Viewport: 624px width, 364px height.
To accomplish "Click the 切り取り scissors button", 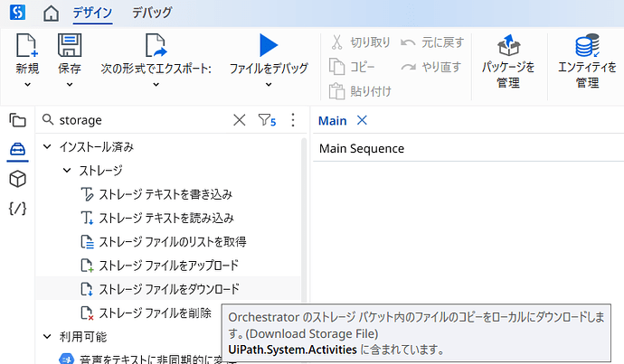I will [x=360, y=42].
